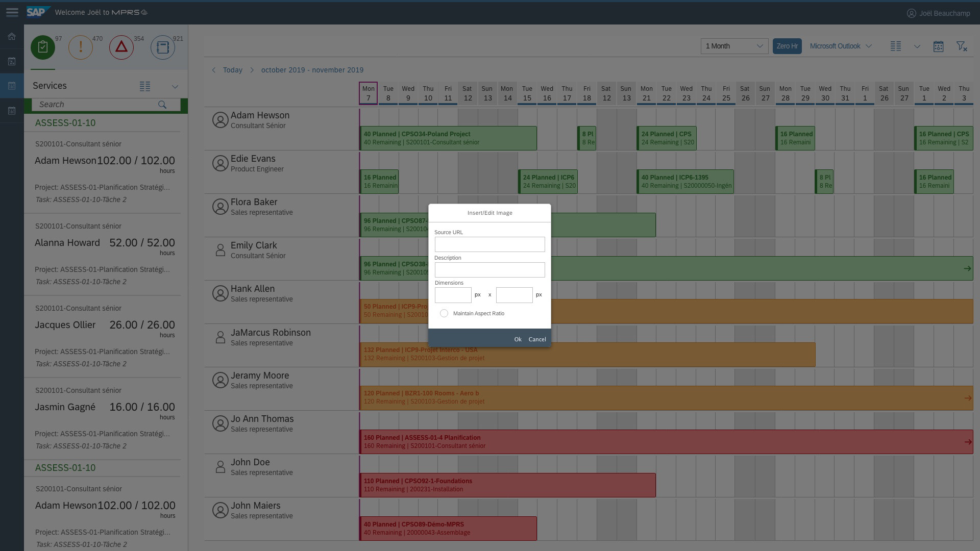The height and width of the screenshot is (551, 980).
Task: Click continuation arrow on Jeramy Moore's bar
Action: click(x=967, y=398)
